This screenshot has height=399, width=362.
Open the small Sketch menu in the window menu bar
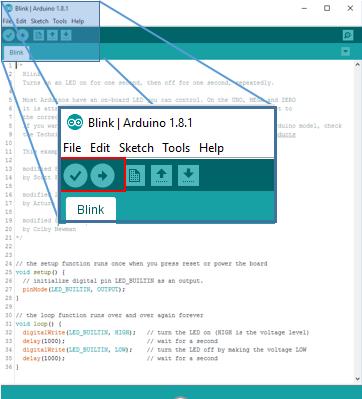pyautogui.click(x=40, y=21)
